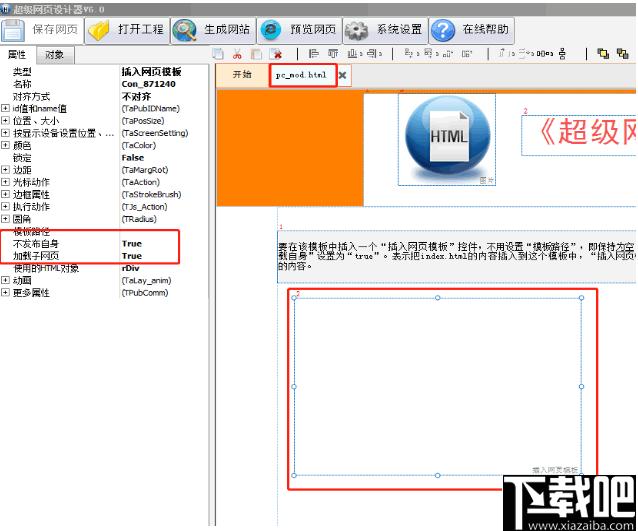
Task: Toggle the 加载子网页 value True
Action: pyautogui.click(x=132, y=256)
